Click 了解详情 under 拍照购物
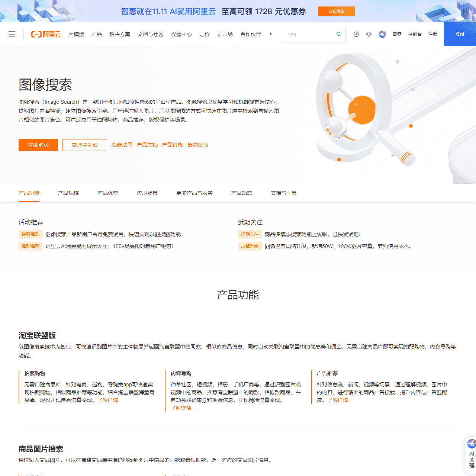476x476 pixels. coord(107,400)
